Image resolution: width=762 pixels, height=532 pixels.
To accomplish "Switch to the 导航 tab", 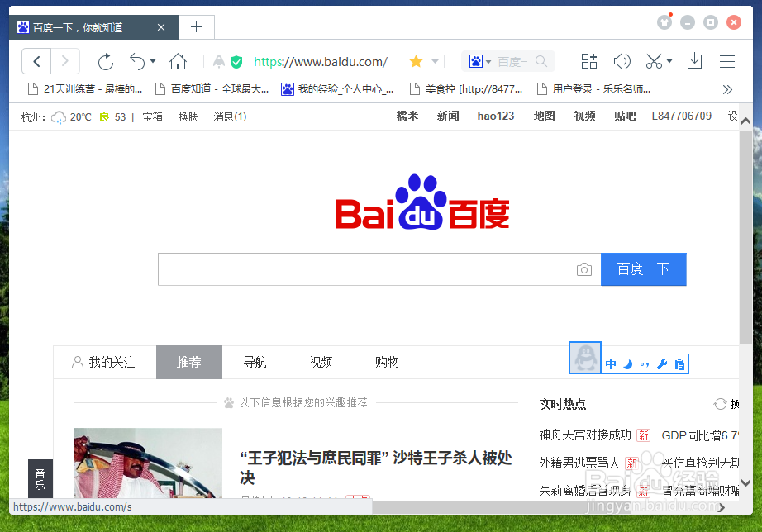I will [255, 362].
